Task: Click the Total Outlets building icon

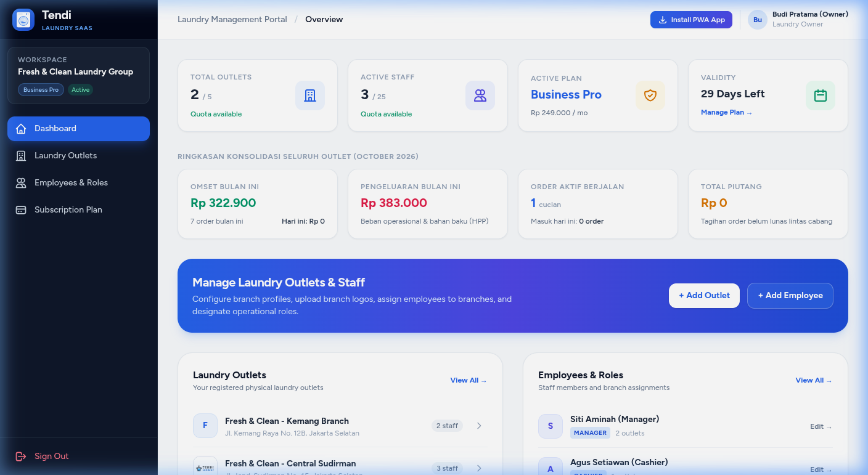Action: click(x=310, y=95)
